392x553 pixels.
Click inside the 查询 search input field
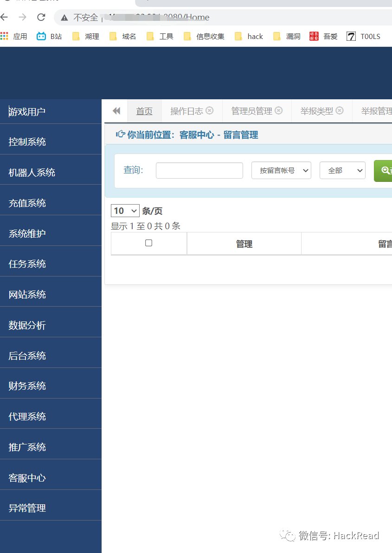(x=199, y=170)
